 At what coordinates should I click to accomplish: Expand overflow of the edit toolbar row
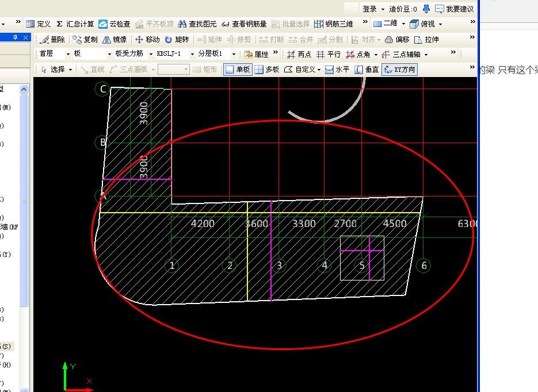tap(472, 37)
